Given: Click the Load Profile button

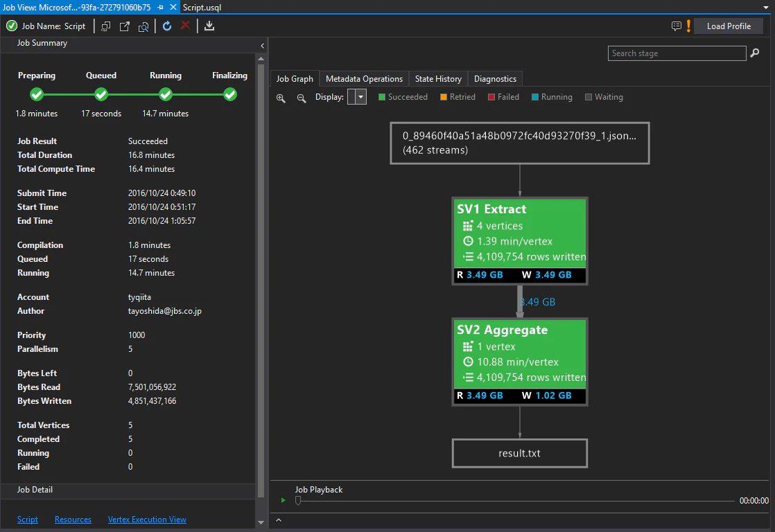Looking at the screenshot, I should click(729, 26).
